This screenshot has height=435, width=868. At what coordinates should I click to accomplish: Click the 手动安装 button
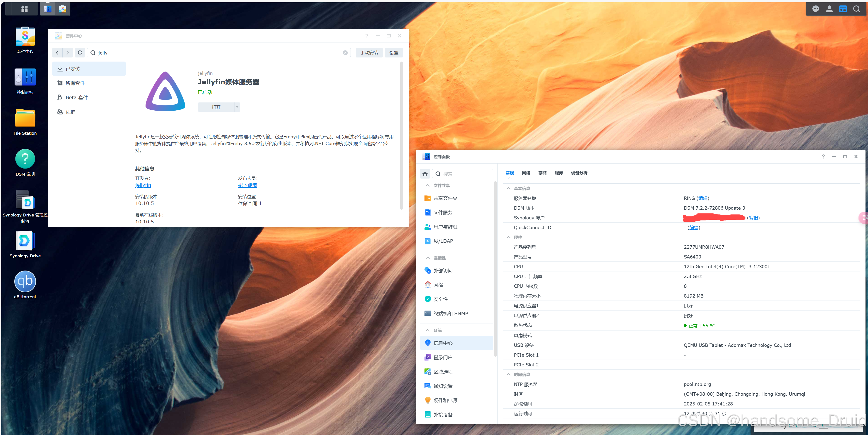369,53
